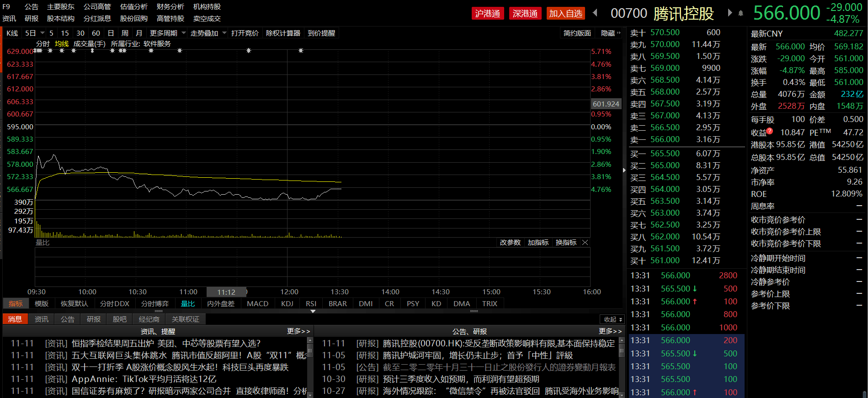This screenshot has height=398, width=868.
Task: Select the MACD indicator tab
Action: click(258, 304)
